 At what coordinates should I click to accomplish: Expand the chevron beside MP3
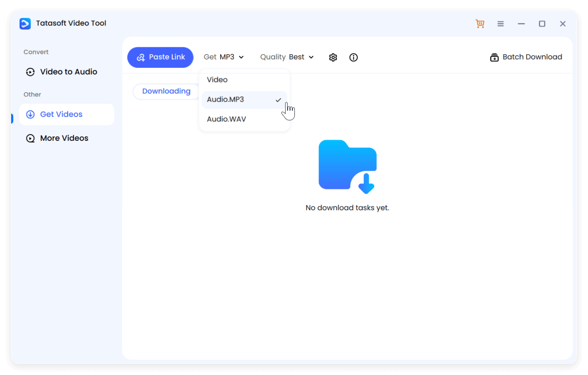(x=241, y=57)
